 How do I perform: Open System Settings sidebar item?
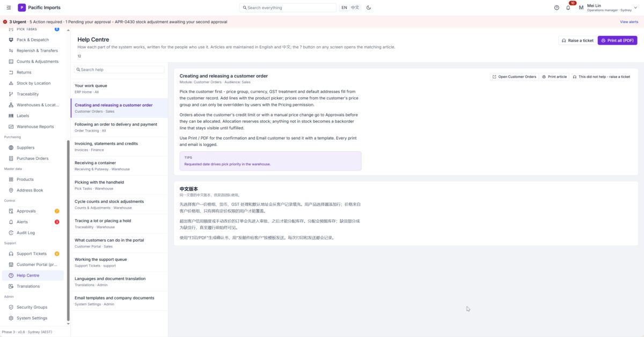click(33, 318)
